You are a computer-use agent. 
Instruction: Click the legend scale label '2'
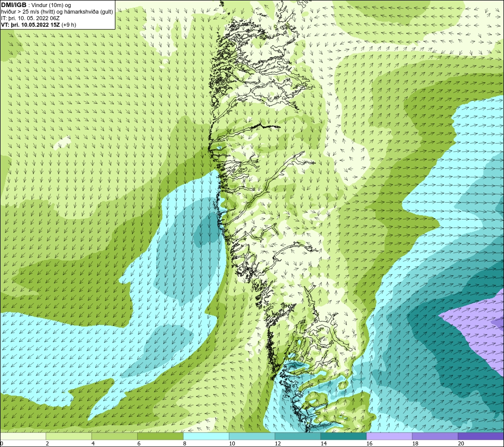click(x=47, y=444)
